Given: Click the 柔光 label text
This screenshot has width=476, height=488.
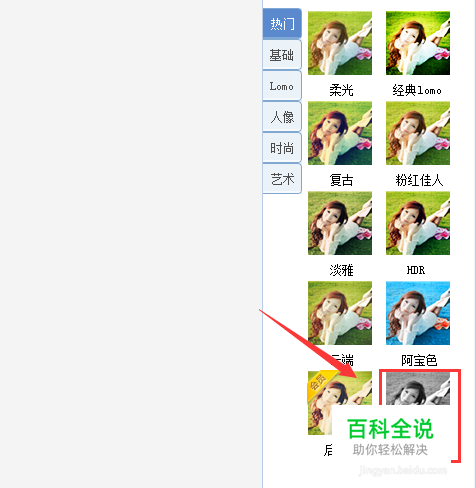Looking at the screenshot, I should pos(341,90).
